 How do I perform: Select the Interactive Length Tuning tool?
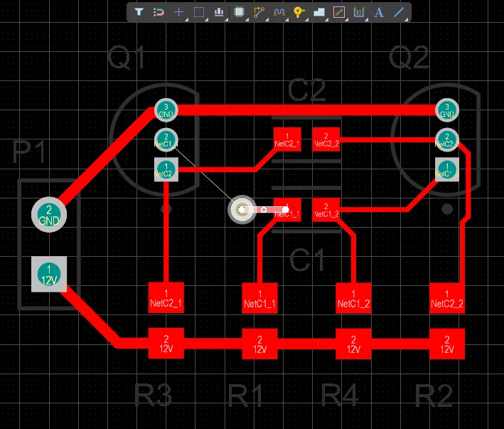(279, 12)
